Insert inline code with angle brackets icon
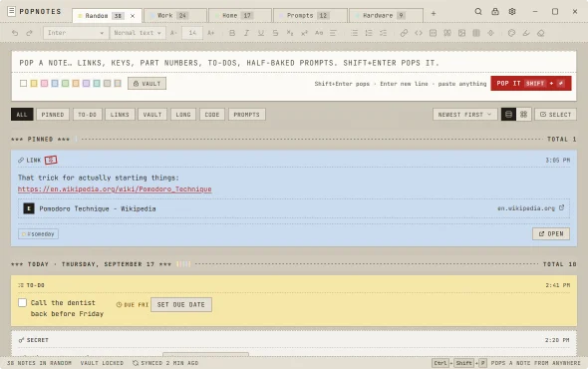The height and width of the screenshot is (369, 588). click(419, 33)
